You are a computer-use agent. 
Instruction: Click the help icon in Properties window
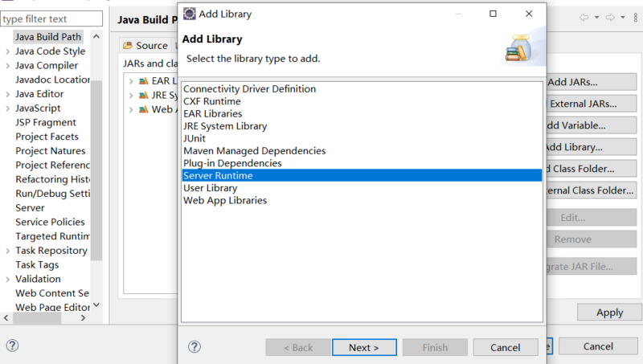click(x=12, y=346)
